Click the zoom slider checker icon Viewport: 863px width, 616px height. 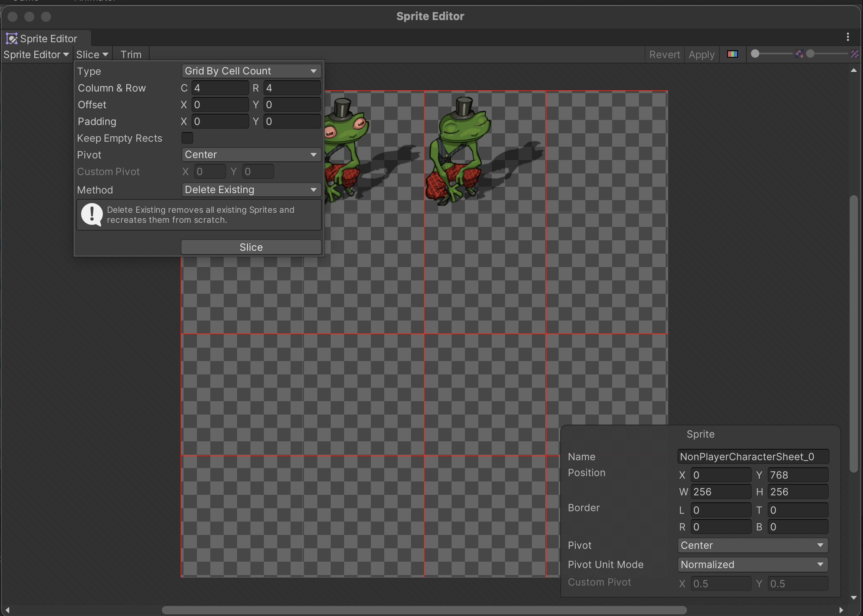coord(799,54)
